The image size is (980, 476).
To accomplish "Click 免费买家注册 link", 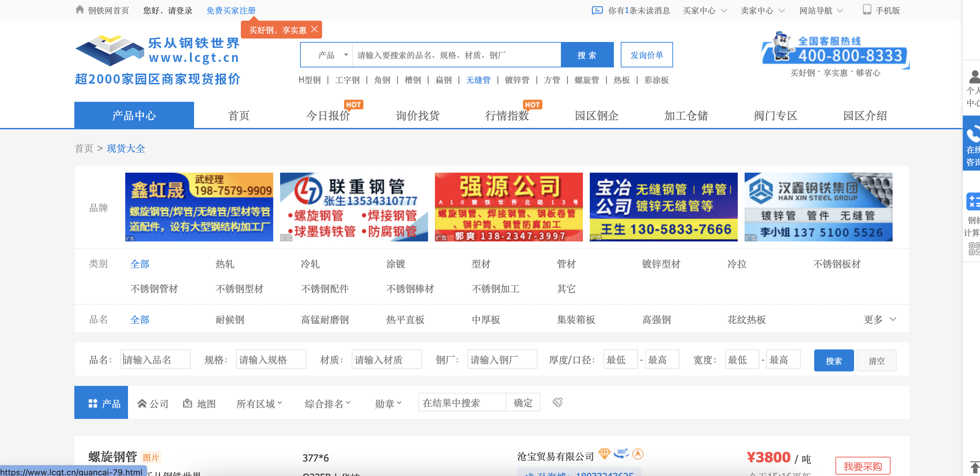I will point(231,11).
